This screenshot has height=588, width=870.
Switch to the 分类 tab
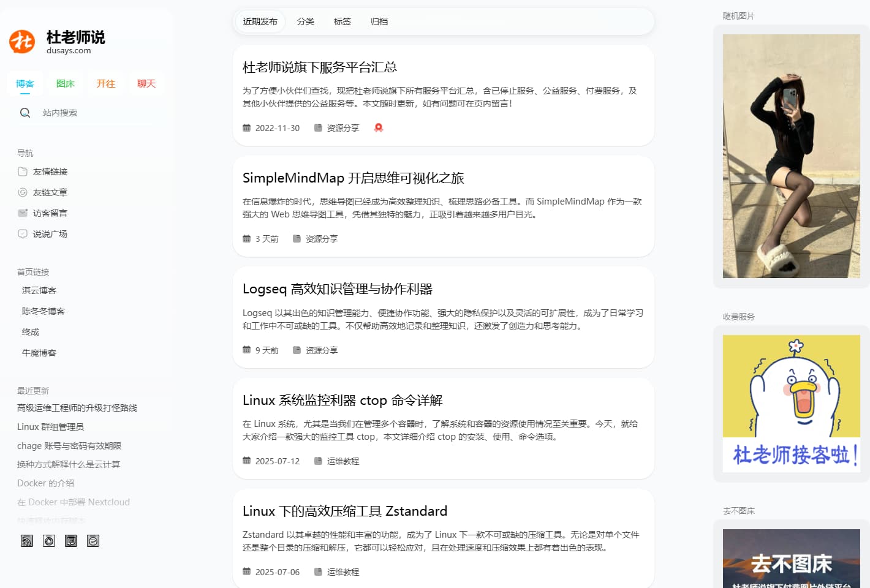click(306, 21)
